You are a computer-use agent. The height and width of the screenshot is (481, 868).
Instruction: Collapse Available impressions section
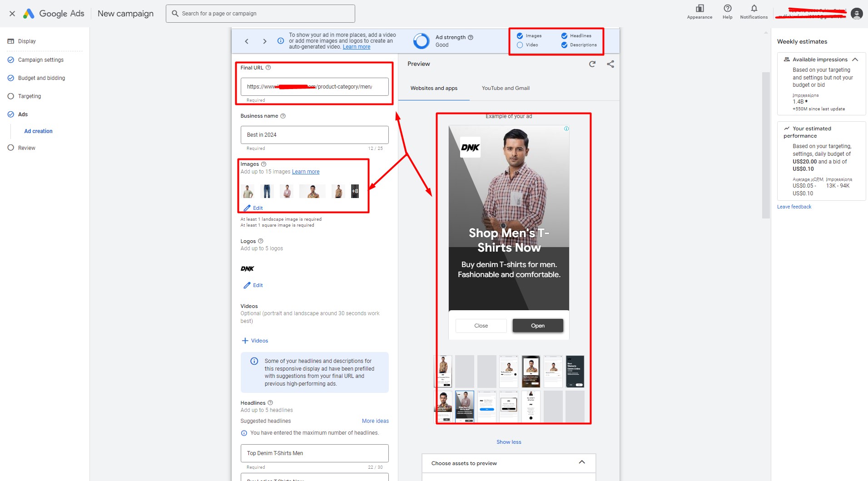855,60
